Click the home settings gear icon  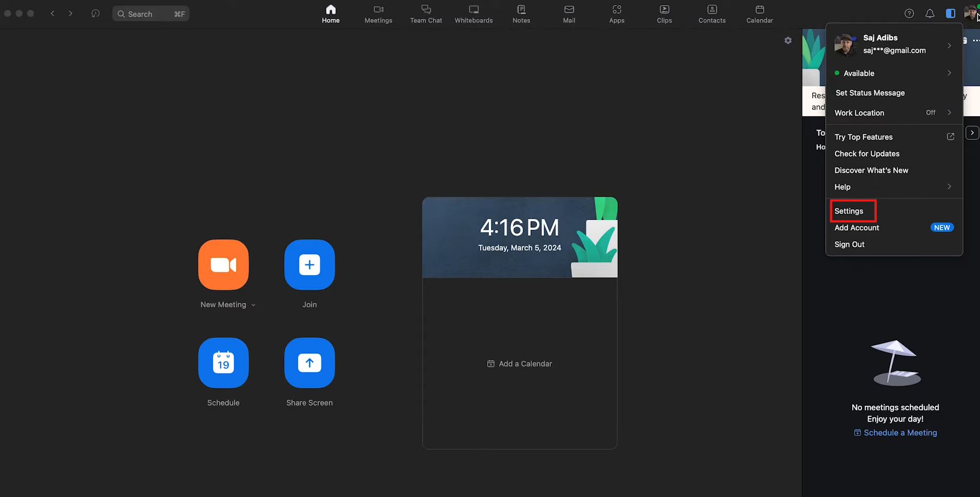[788, 40]
